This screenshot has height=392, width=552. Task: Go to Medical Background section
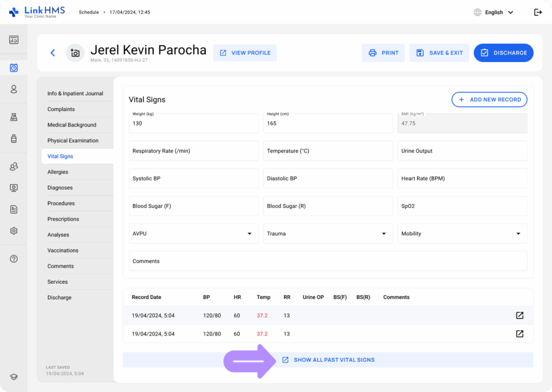72,125
